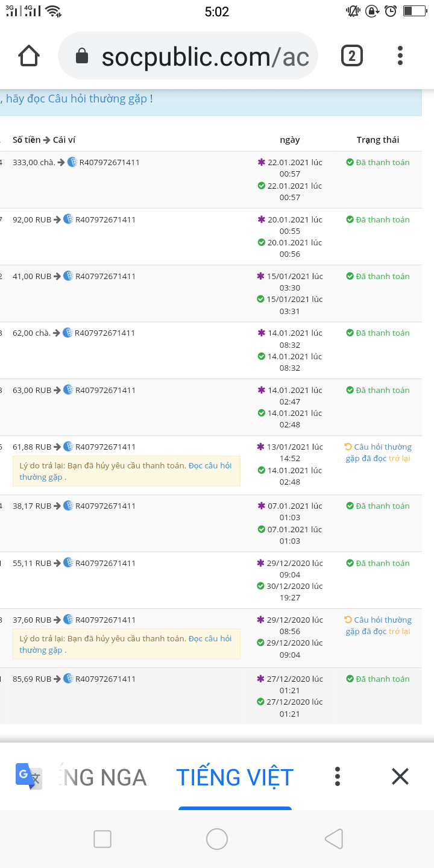Switch translation to Tiếng Việt tab

click(234, 777)
